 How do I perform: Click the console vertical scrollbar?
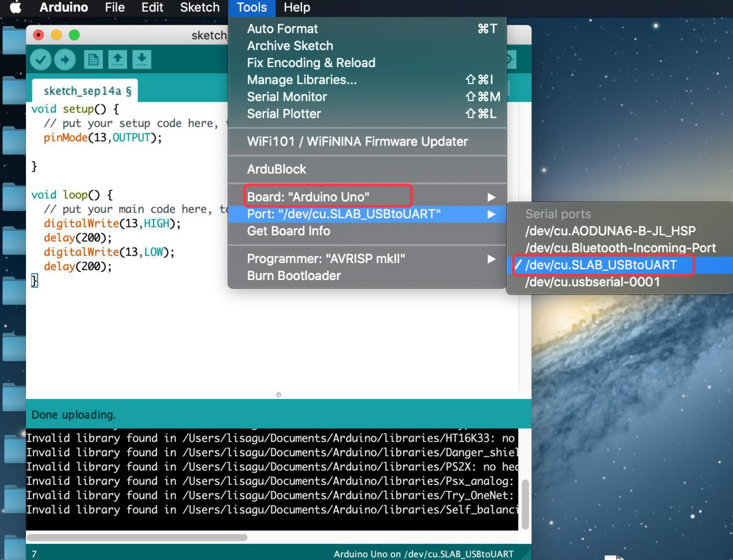525,503
